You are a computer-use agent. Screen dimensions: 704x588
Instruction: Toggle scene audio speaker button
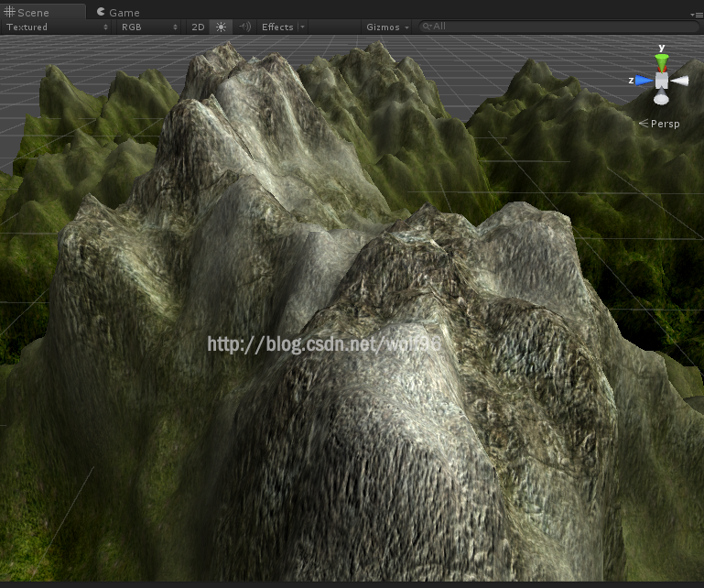tap(244, 27)
